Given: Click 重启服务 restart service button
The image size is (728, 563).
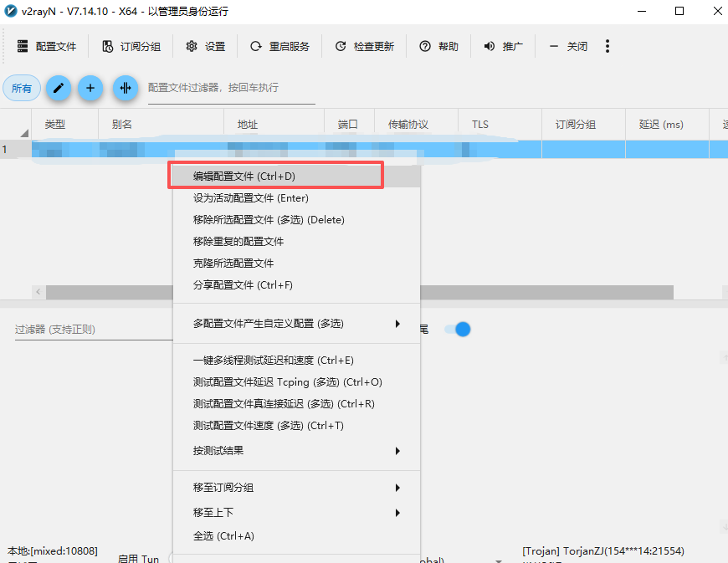Looking at the screenshot, I should pyautogui.click(x=280, y=46).
